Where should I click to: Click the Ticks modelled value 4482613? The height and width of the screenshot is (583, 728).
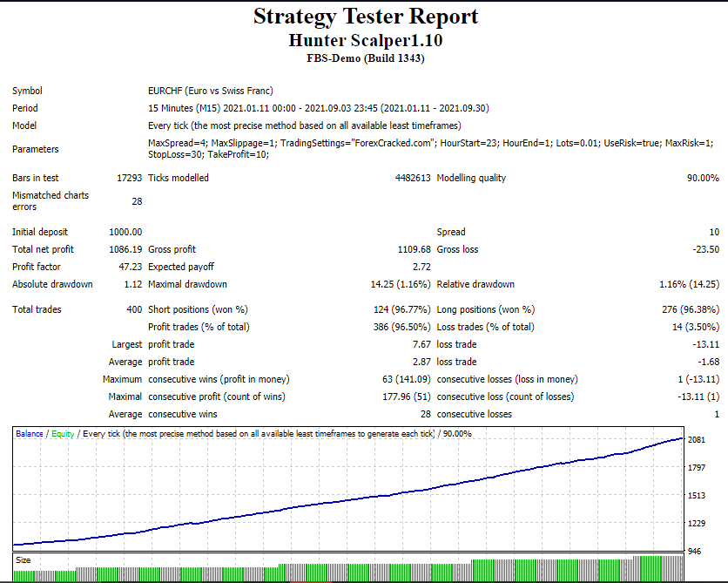coord(413,178)
